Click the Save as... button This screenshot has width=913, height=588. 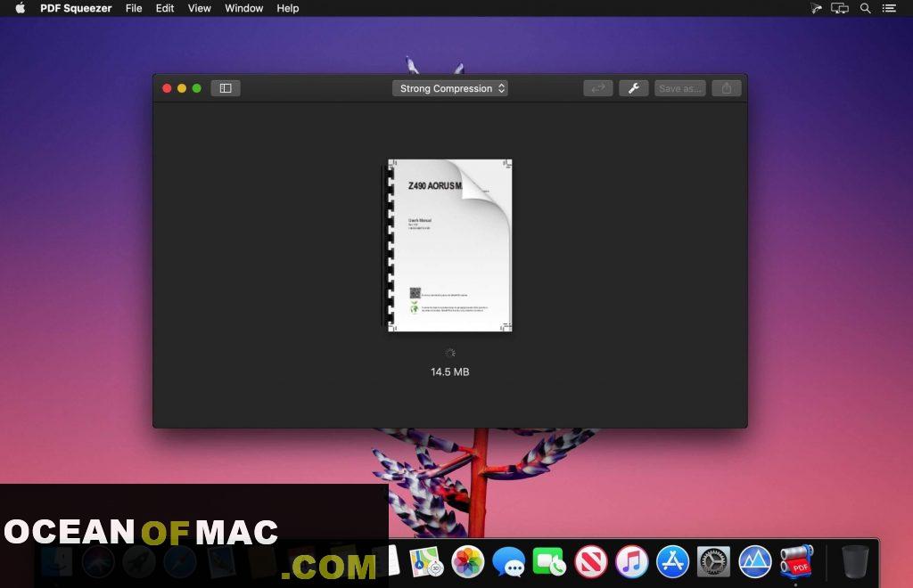coord(680,88)
